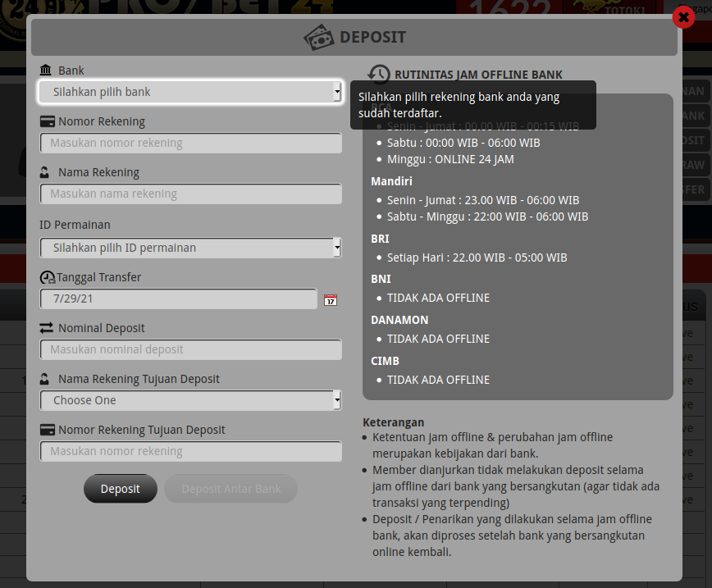Expand the 'Choose One' destination account dropdown
The image size is (712, 588).
coord(190,400)
